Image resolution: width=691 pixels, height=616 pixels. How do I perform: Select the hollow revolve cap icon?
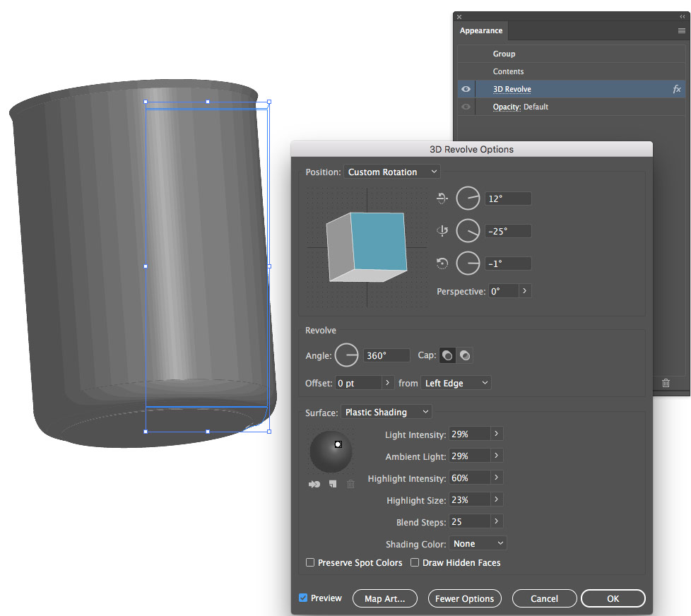point(465,356)
